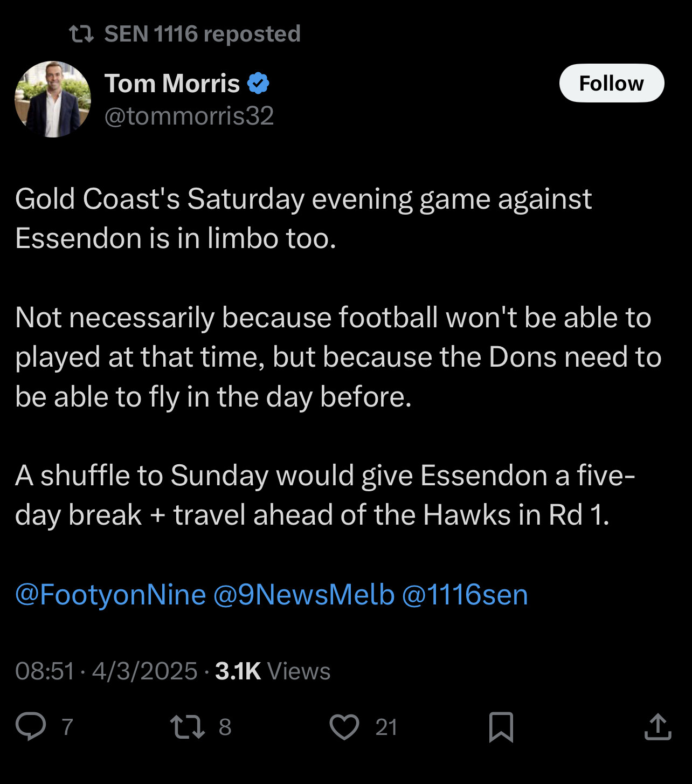Screen dimensions: 692x784
Task: Tap the reply speech bubble icon
Action: point(31,726)
